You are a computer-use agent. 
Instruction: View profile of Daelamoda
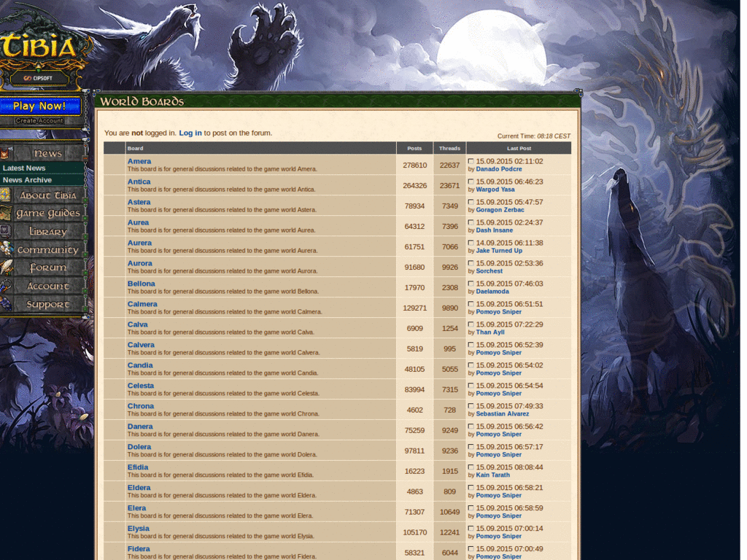coord(492,292)
